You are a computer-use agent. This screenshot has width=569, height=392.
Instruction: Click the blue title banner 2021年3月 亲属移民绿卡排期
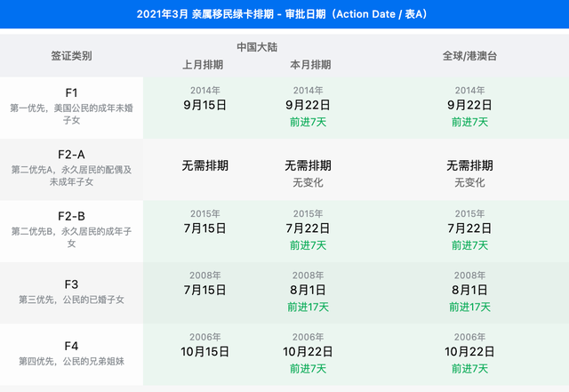284,14
